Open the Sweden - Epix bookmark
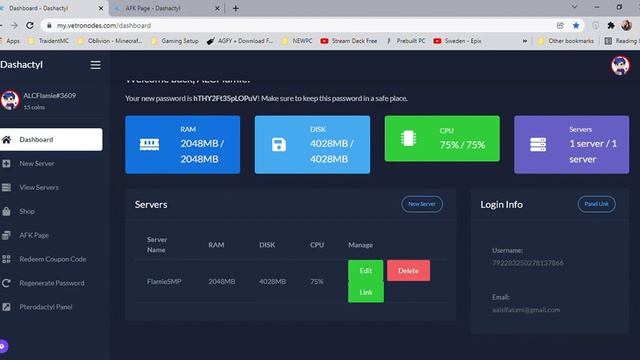 458,41
